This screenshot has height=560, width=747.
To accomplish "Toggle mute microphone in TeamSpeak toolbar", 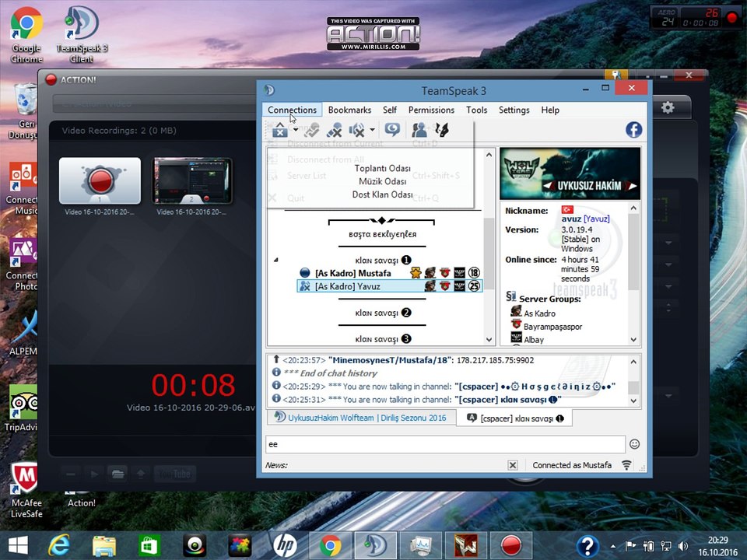I will [x=334, y=130].
